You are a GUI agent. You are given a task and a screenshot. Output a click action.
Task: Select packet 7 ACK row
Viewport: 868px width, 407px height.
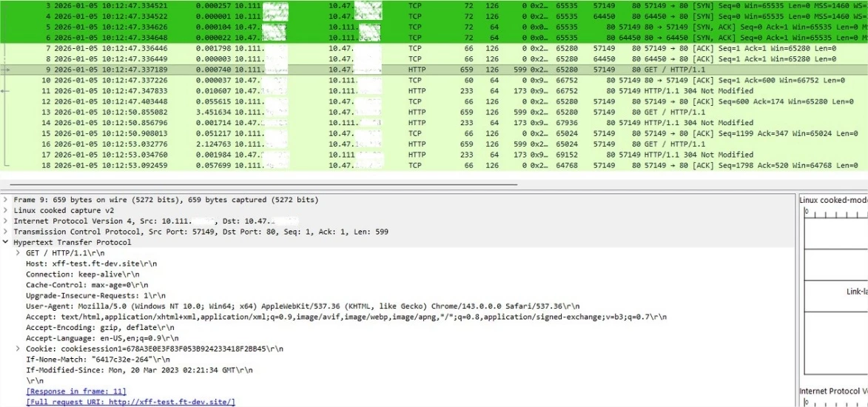tap(434, 49)
